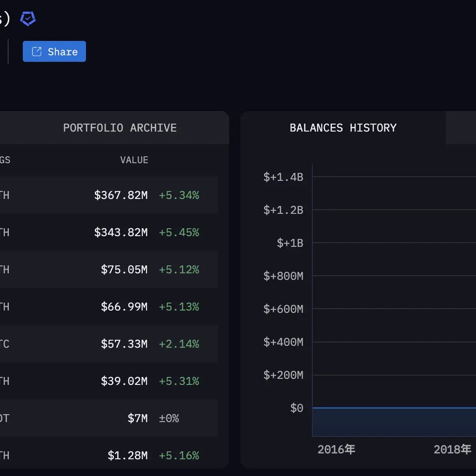Click the PORTFOLIO ARCHIVE panel header

(120, 127)
